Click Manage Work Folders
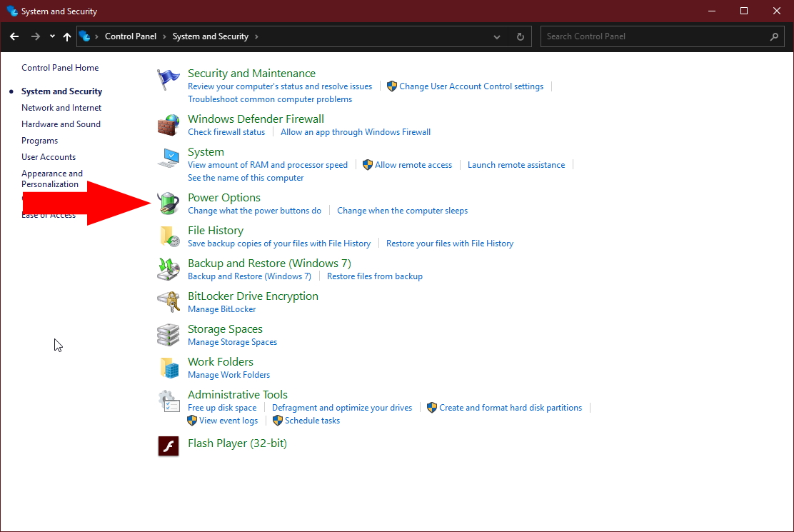The height and width of the screenshot is (532, 794). point(229,375)
